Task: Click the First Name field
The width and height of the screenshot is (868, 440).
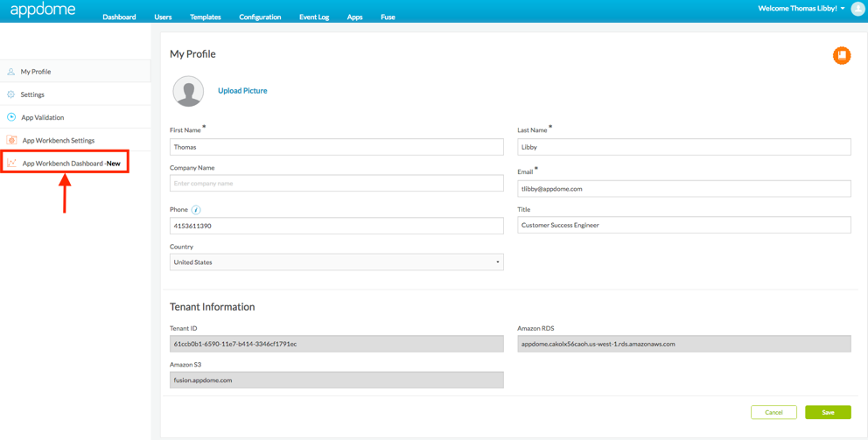Action: pyautogui.click(x=337, y=147)
